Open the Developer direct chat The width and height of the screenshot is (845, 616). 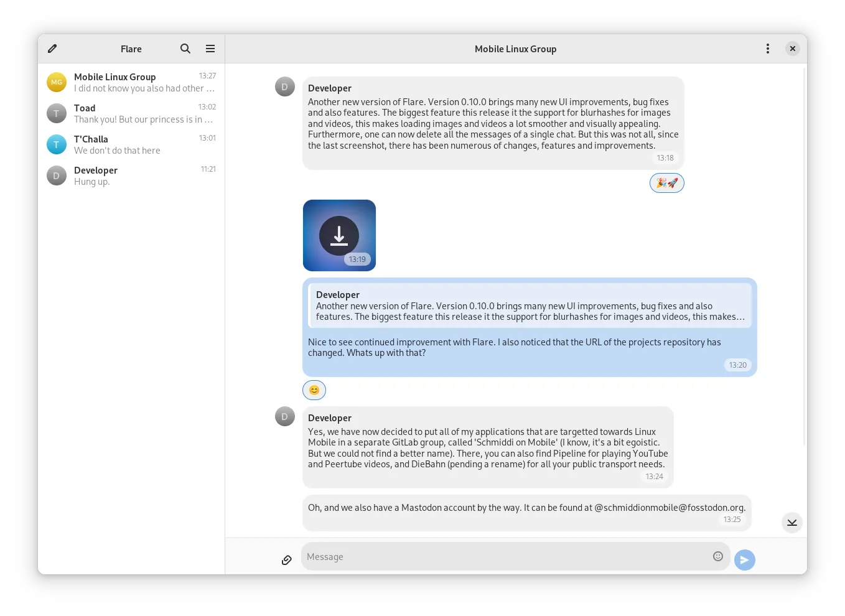pyautogui.click(x=131, y=175)
